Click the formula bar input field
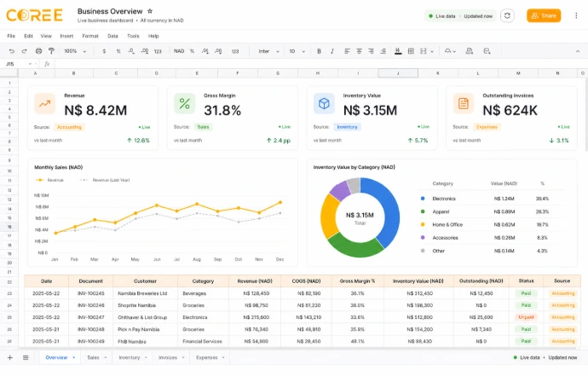This screenshot has width=588, height=376. pos(319,64)
